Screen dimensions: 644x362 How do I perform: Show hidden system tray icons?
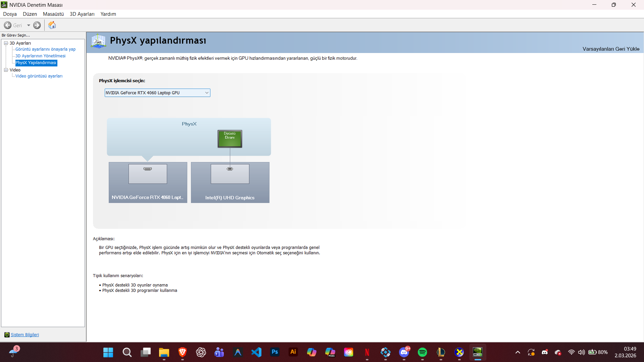point(517,352)
